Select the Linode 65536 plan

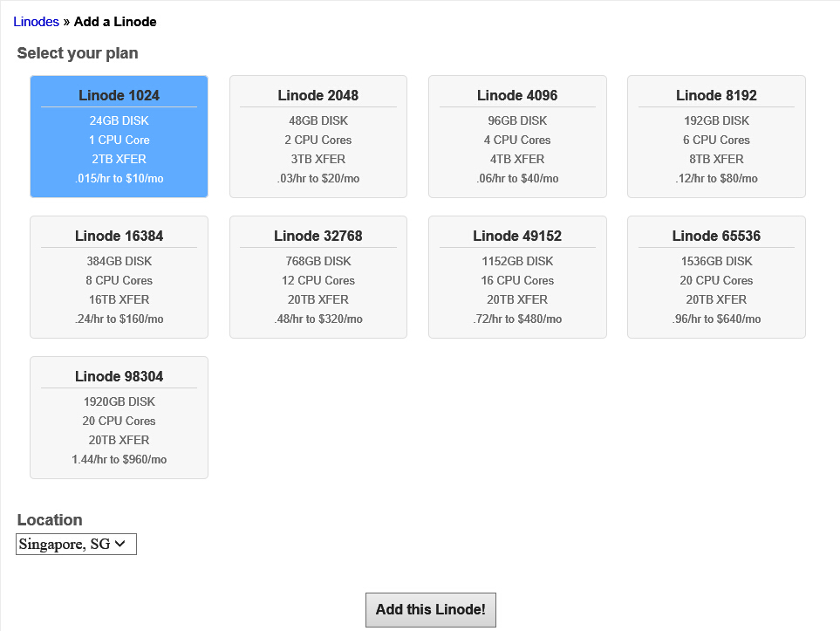pos(716,278)
